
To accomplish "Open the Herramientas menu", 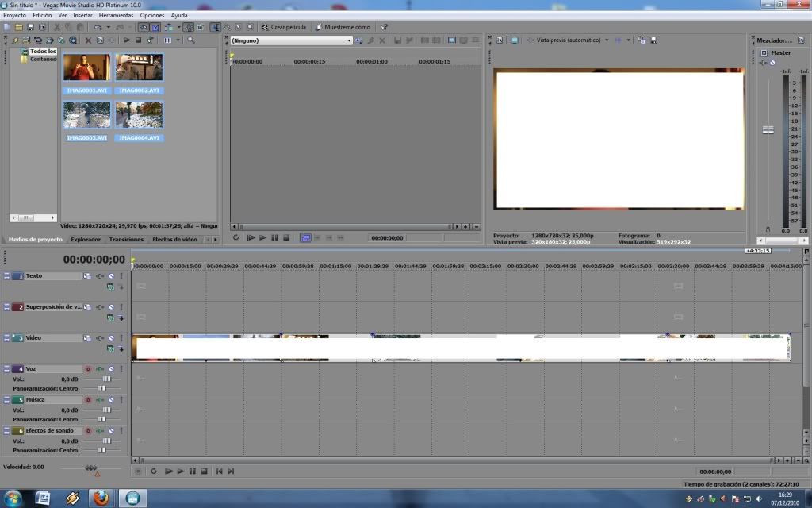I will pyautogui.click(x=116, y=16).
